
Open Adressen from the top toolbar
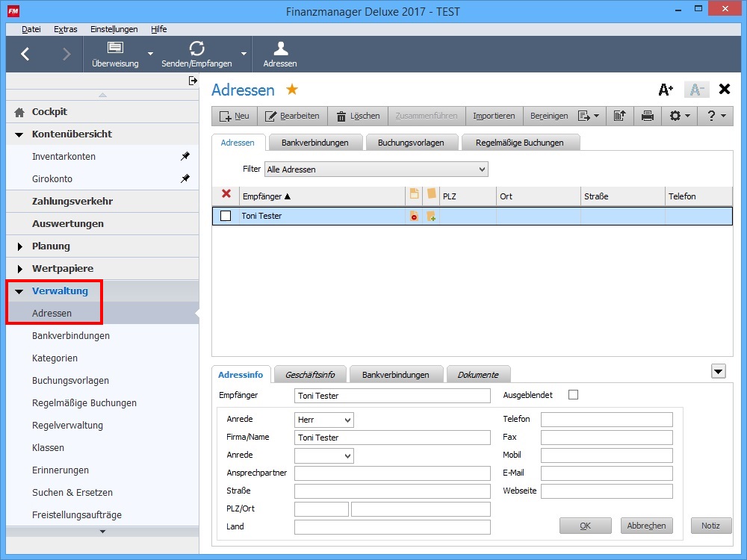(280, 55)
